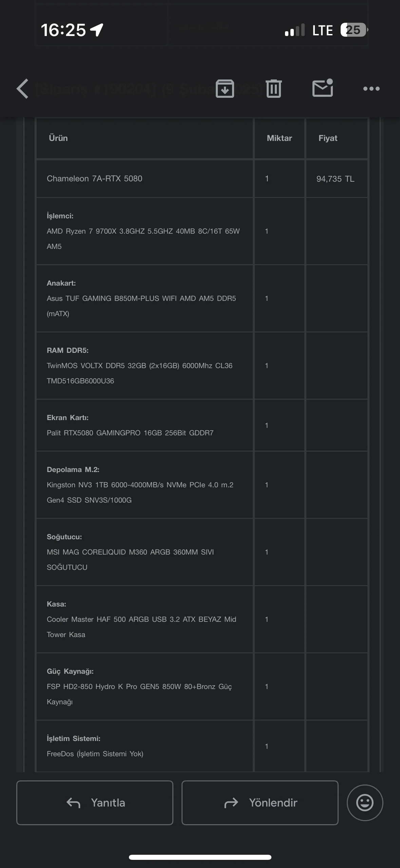Delete the email with trash icon

point(274,89)
